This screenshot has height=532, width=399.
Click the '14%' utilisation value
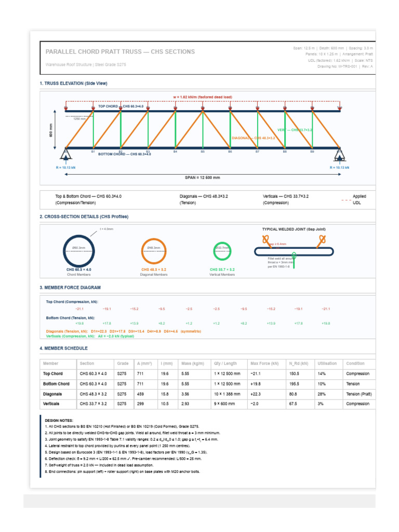(x=321, y=374)
